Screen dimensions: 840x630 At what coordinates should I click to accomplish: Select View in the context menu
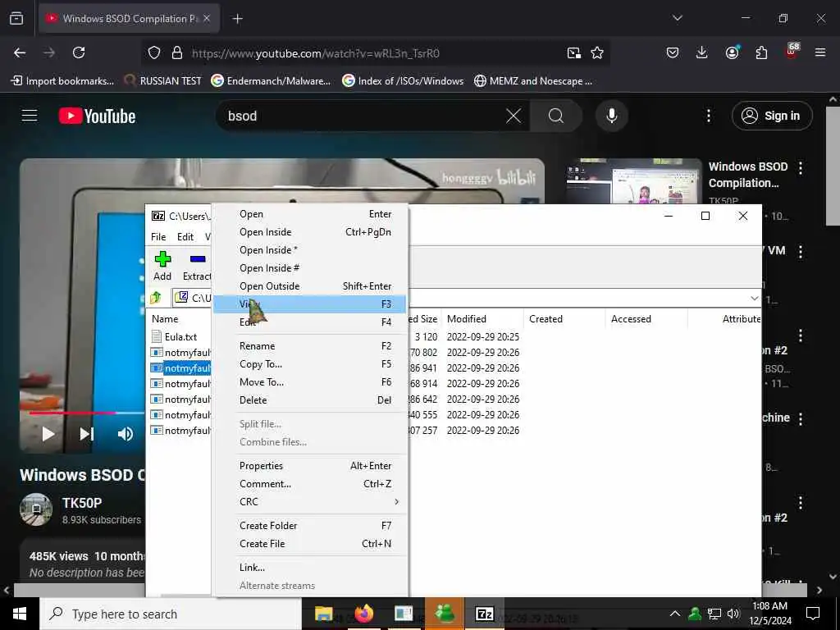[309, 304]
